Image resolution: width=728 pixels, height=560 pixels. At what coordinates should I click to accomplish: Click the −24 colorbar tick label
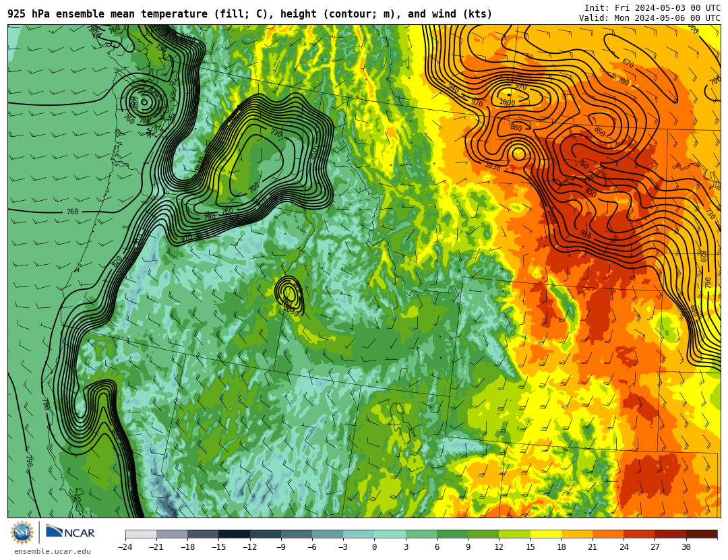click(x=125, y=547)
